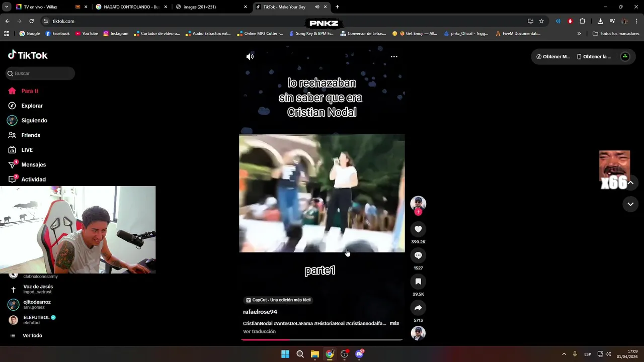
Task: Open the Windows Start menu
Action: click(x=285, y=354)
